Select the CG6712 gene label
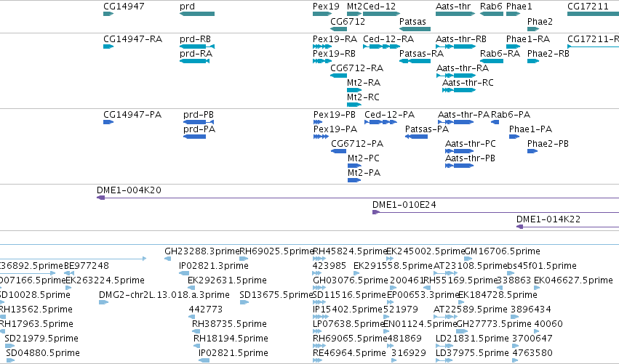This screenshot has height=364, width=619. tap(348, 21)
